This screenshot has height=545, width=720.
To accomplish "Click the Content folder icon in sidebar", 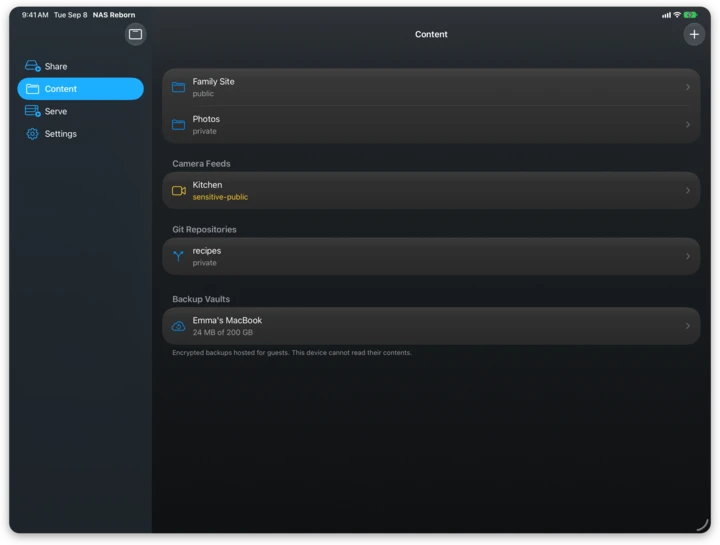I will click(33, 89).
